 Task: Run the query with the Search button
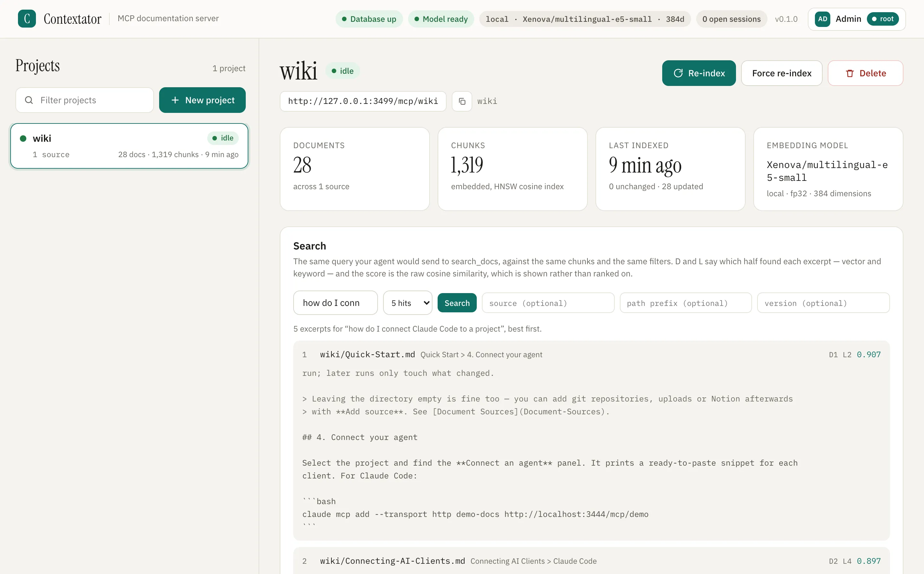457,303
